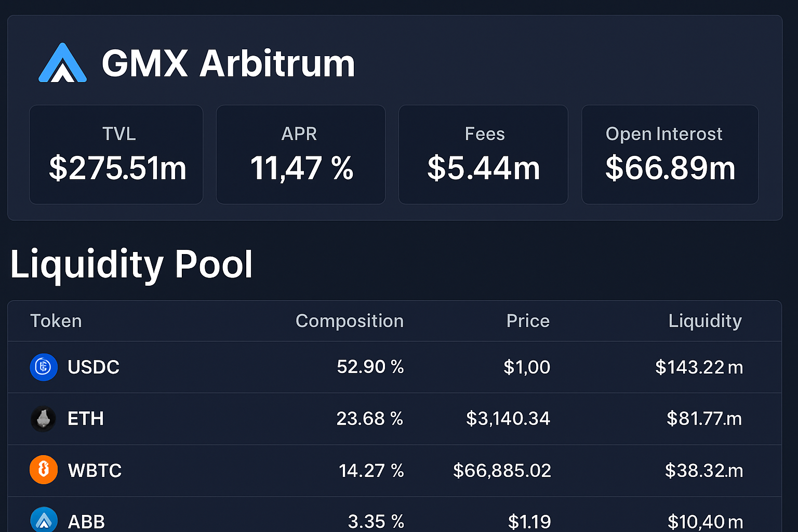The height and width of the screenshot is (532, 798).
Task: Click the GMX Arbitrum title text
Action: 229,63
